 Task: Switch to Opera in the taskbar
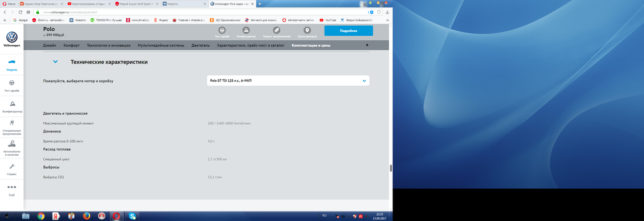coord(116,216)
